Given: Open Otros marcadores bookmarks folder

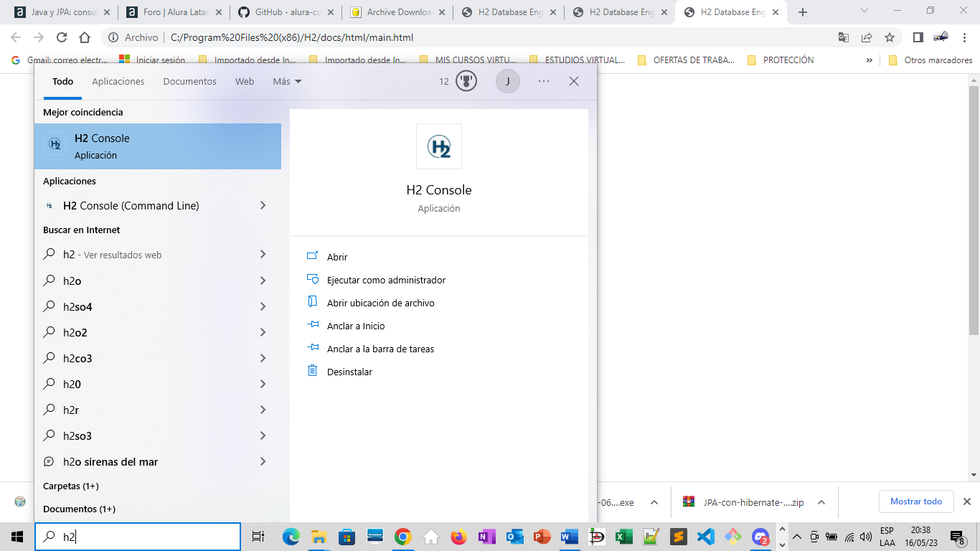Looking at the screenshot, I should pos(930,60).
